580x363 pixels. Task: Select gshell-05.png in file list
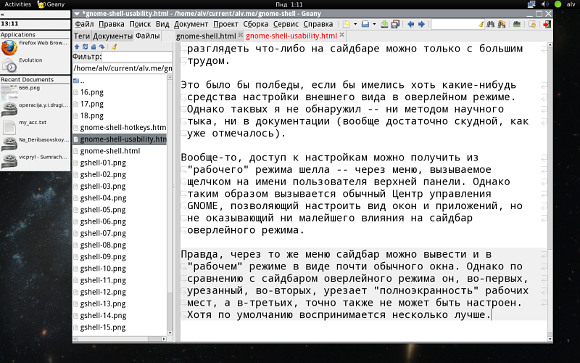coord(120,210)
